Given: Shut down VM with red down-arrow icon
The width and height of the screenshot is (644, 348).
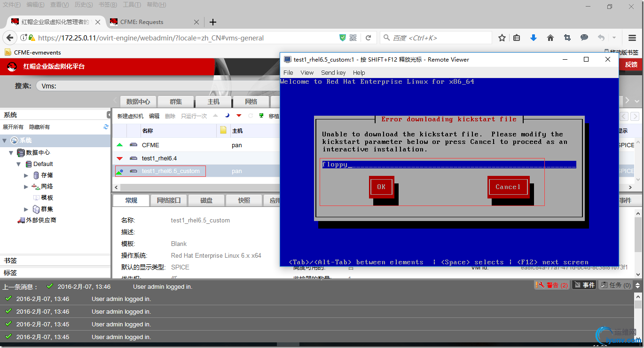Looking at the screenshot, I should [239, 116].
